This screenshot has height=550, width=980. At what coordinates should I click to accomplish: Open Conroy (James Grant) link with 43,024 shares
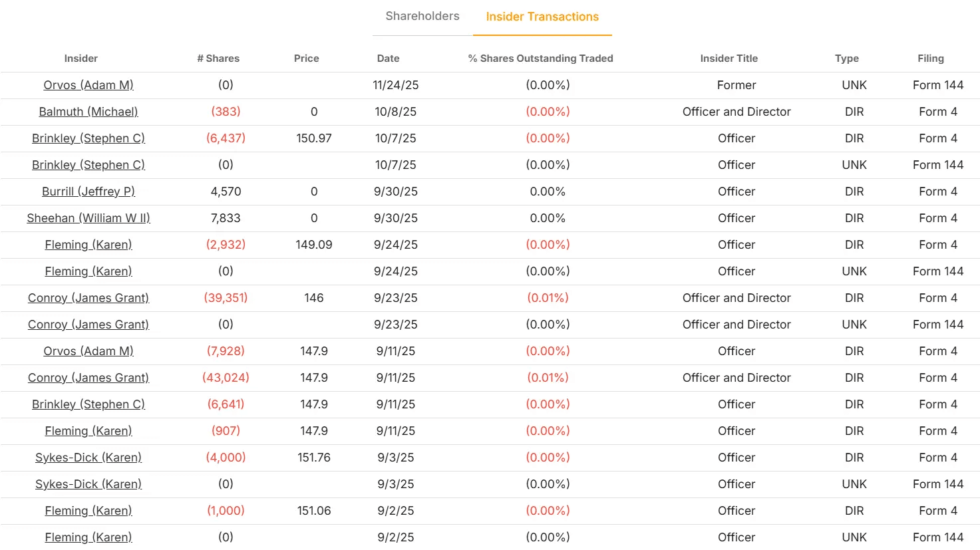(x=88, y=378)
